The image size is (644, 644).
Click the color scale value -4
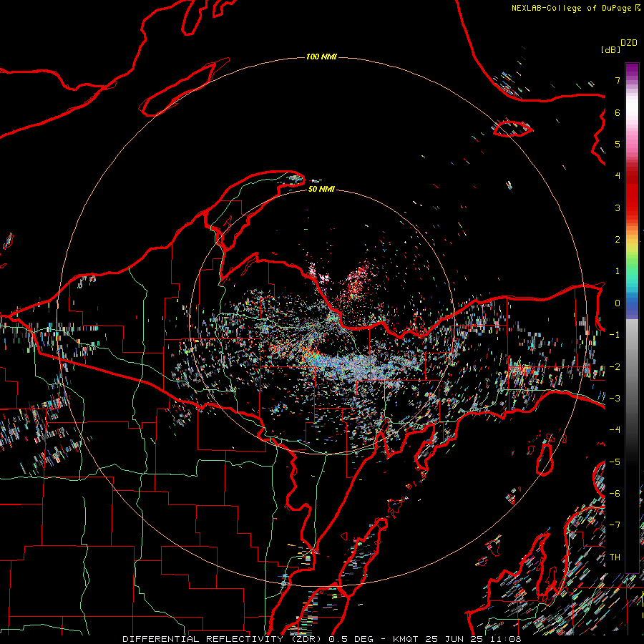[615, 430]
